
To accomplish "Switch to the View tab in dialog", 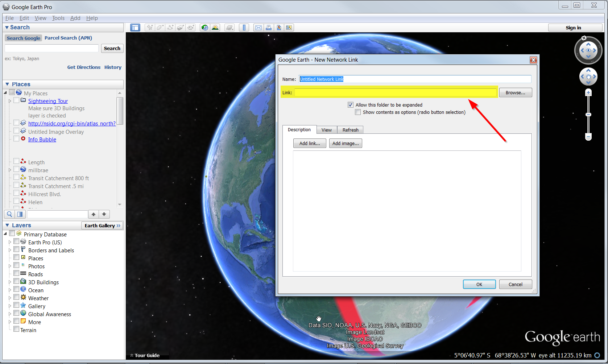I will click(327, 130).
